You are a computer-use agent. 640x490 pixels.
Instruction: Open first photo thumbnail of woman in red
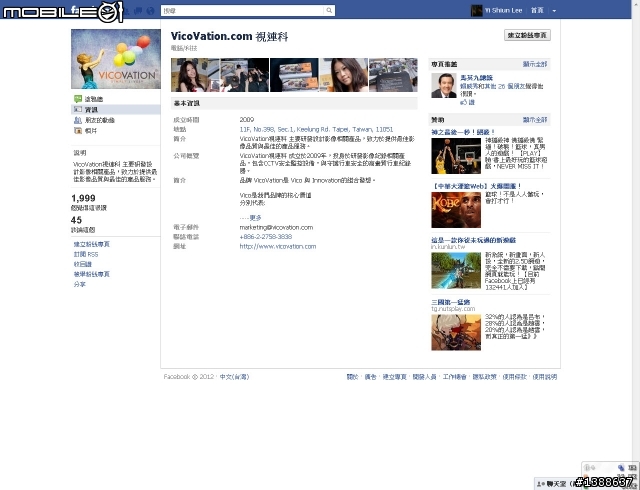click(x=196, y=75)
